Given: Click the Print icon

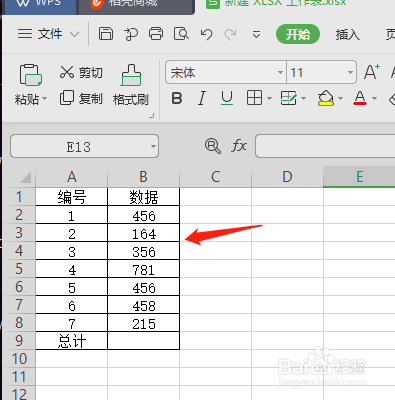Looking at the screenshot, I should point(156,34).
